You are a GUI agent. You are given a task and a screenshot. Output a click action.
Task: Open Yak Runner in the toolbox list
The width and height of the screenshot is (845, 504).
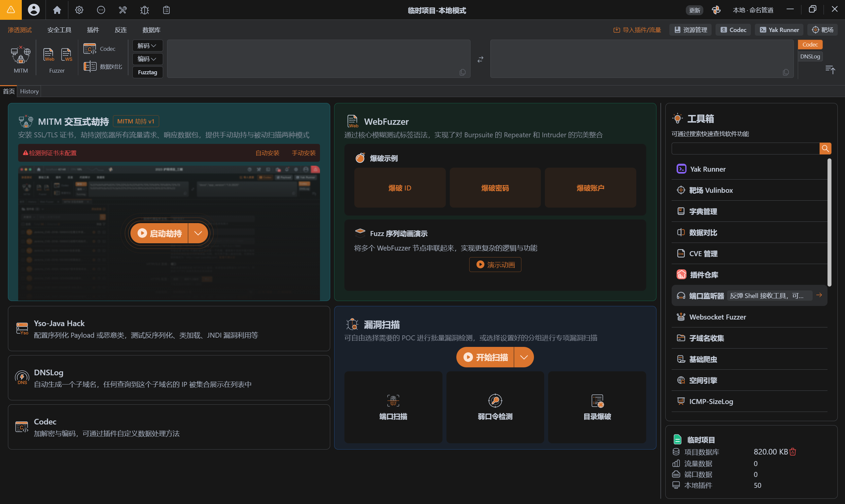[x=749, y=169]
